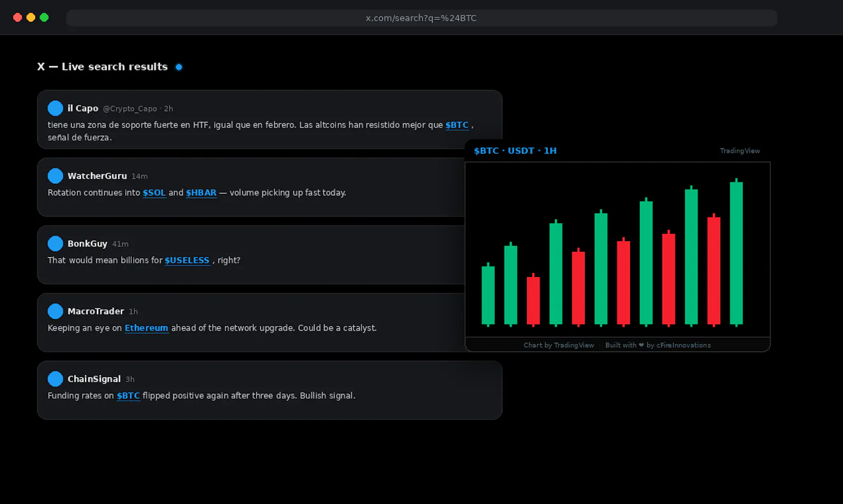Open MacroTrader's avatar
Image resolution: width=843 pixels, height=504 pixels.
[55, 311]
